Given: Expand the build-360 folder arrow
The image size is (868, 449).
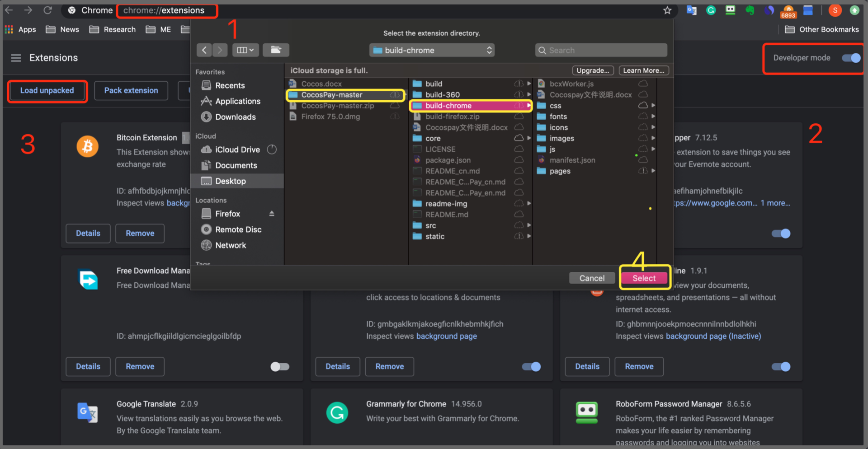Looking at the screenshot, I should 529,94.
